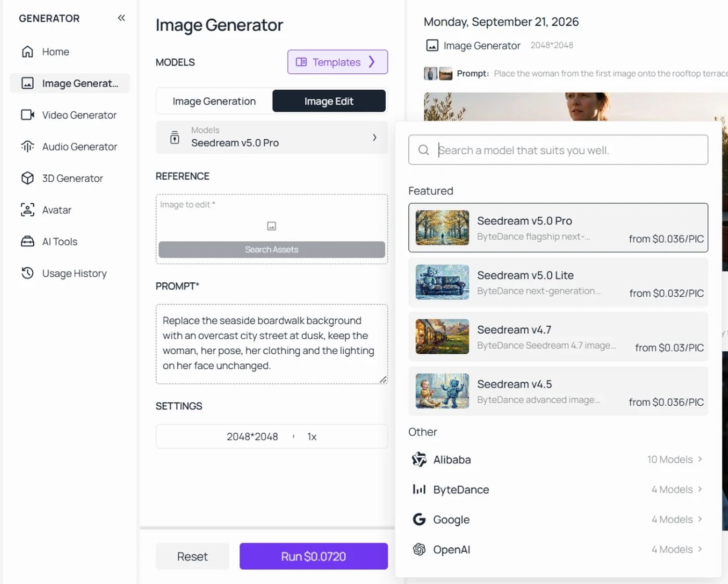Click the OpenAI logo icon
The height and width of the screenshot is (584, 728).
pos(419,549)
